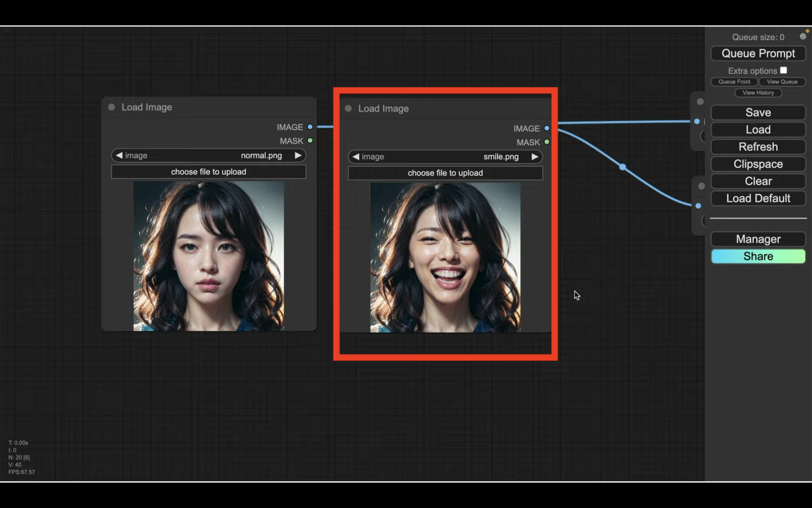Click the Load button

coord(758,130)
